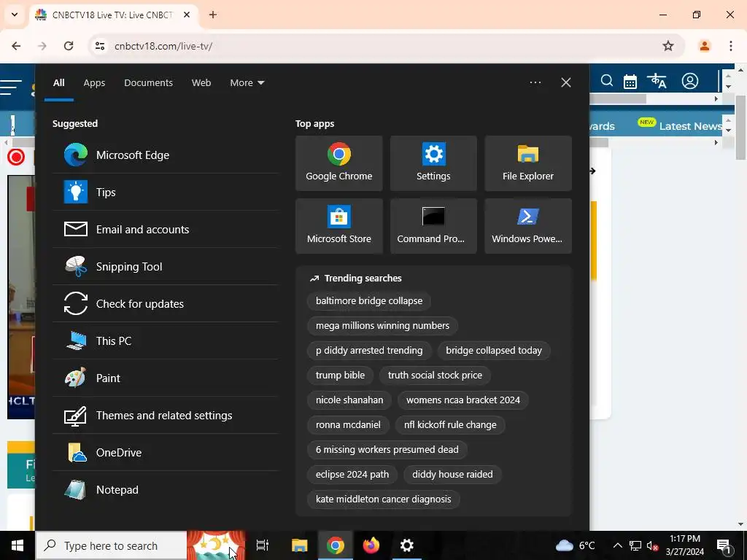
Task: Switch to Chrome on the taskbar
Action: (336, 545)
